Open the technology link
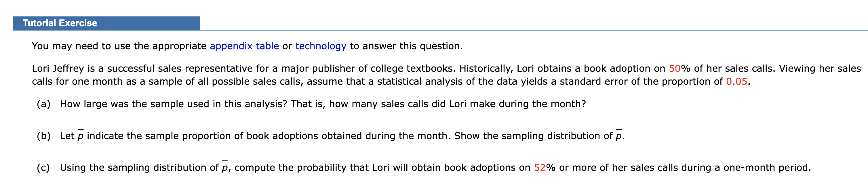 coord(321,46)
